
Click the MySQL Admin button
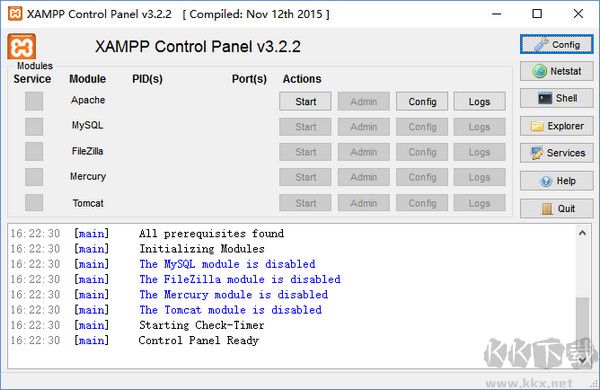(x=364, y=127)
